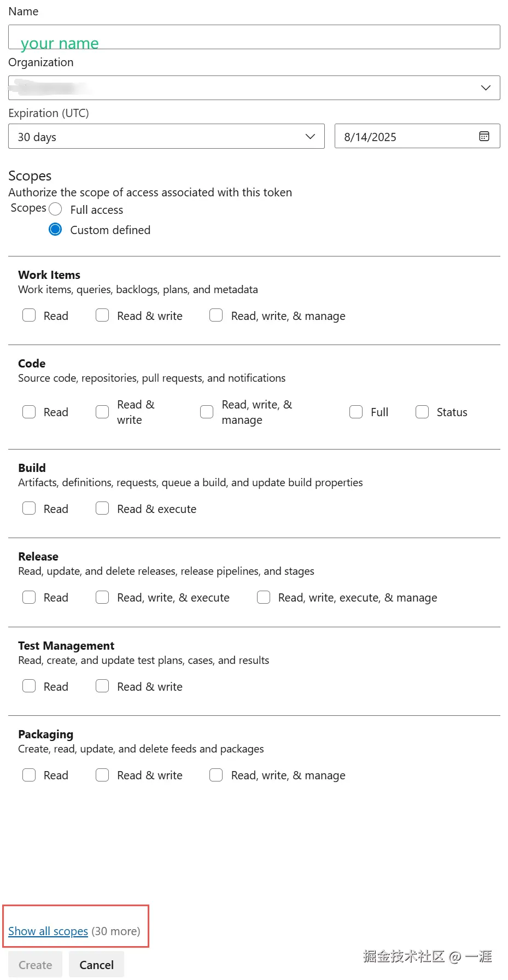Click the Show all scopes link

point(48,931)
